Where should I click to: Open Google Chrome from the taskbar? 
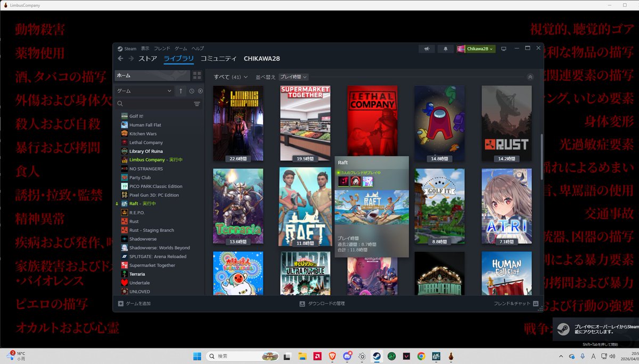pos(421,355)
